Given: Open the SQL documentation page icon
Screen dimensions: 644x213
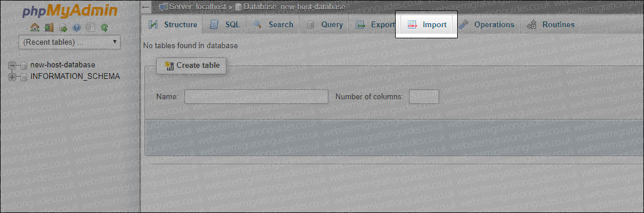Looking at the screenshot, I should click(91, 28).
